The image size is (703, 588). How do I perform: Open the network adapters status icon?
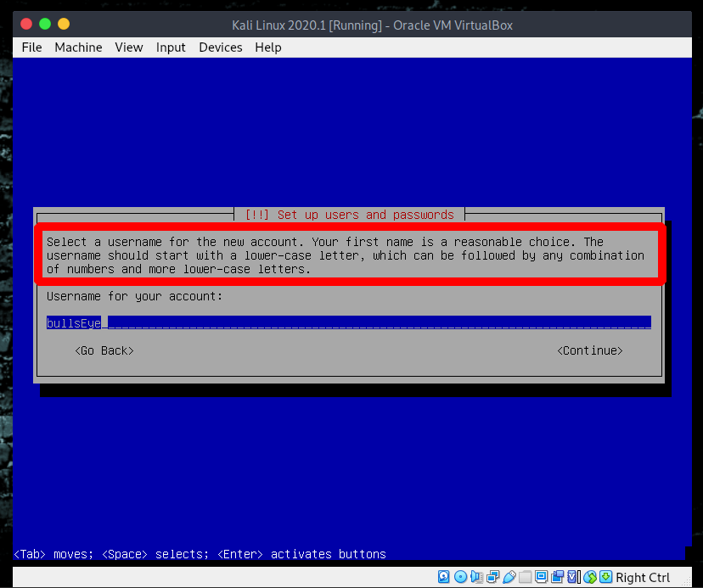[492, 576]
